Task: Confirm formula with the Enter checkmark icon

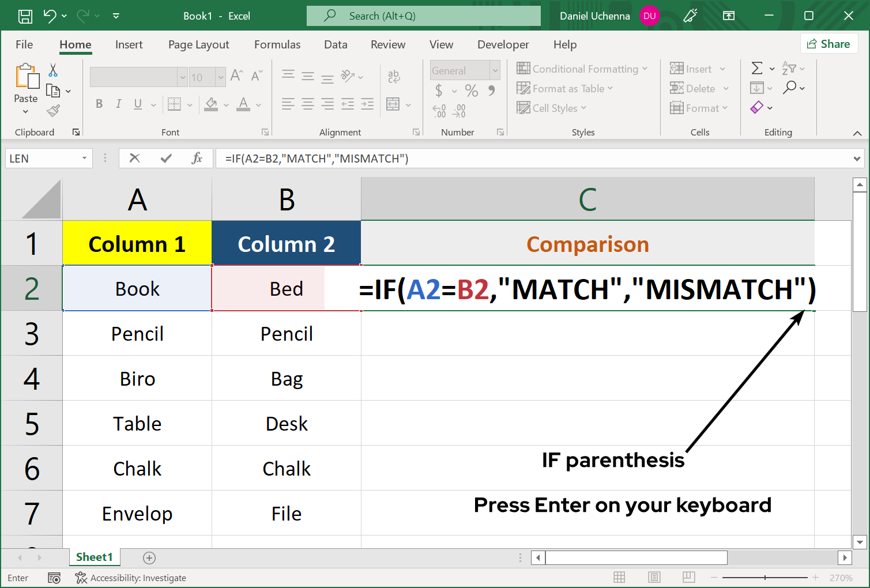Action: point(166,159)
